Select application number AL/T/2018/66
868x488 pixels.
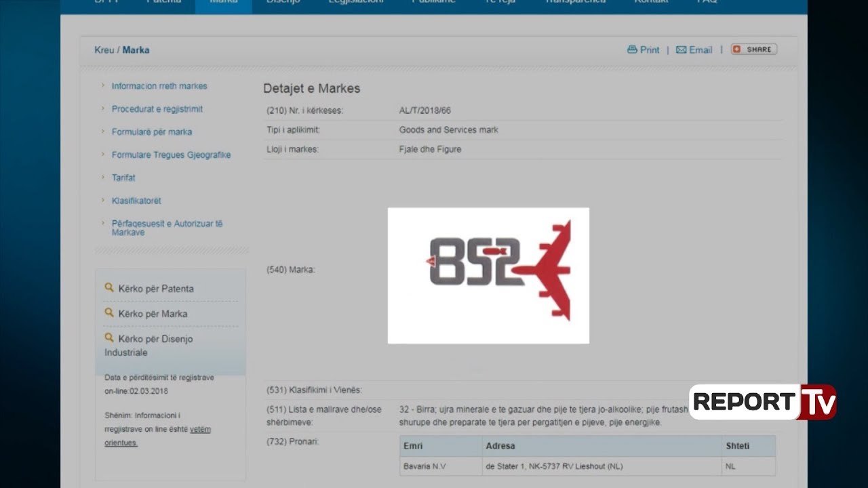coord(425,110)
